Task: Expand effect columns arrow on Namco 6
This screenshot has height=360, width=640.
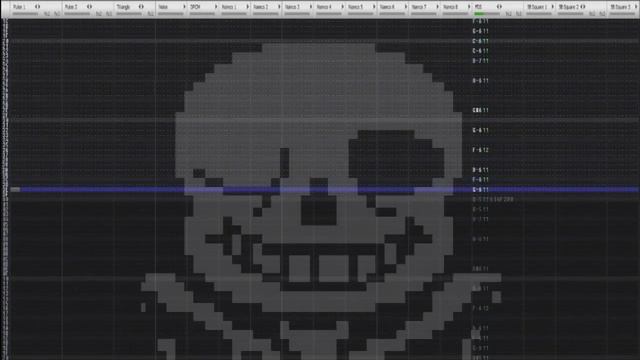Action: [406, 7]
